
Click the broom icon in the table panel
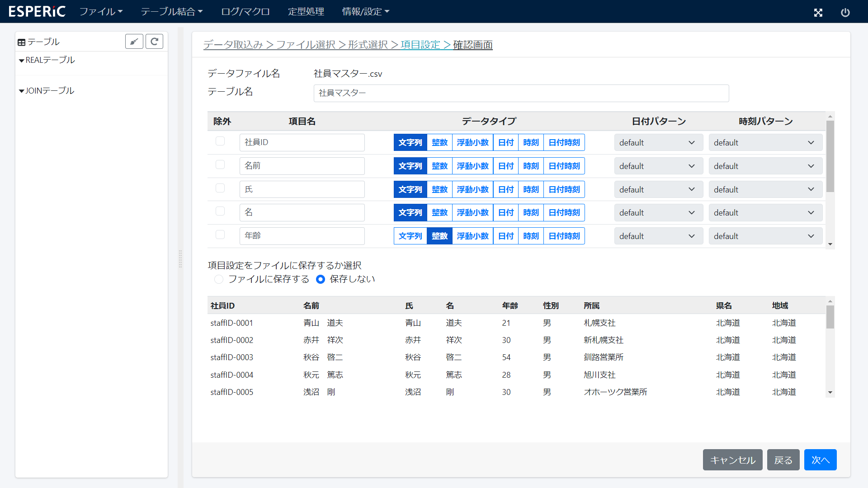click(134, 41)
